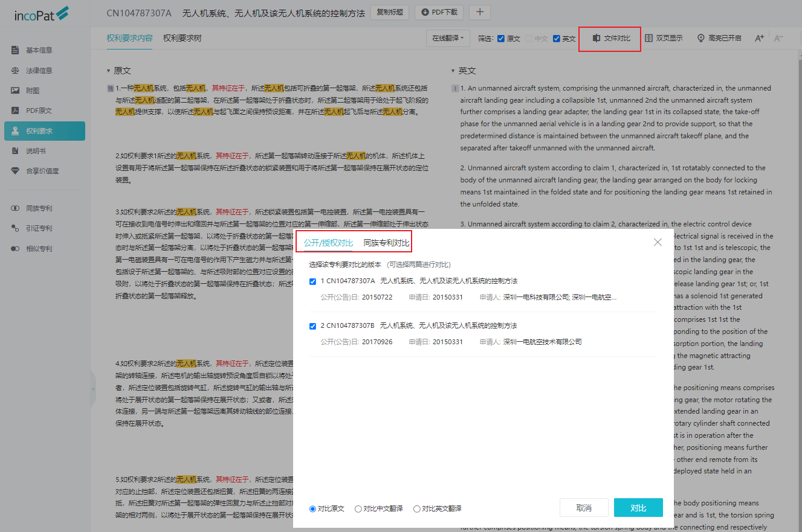Uncheck CN104787307B version checkbox

click(312, 326)
